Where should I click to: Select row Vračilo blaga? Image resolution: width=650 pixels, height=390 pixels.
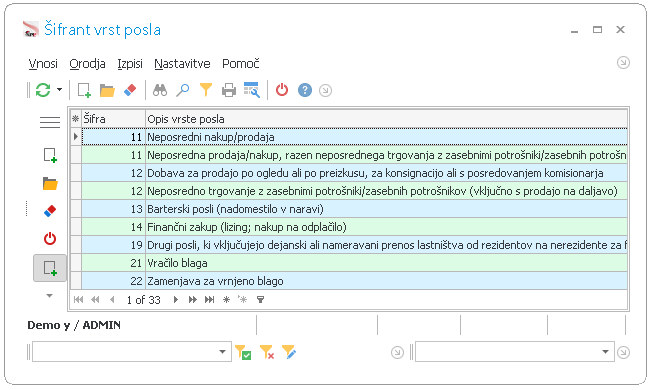pyautogui.click(x=354, y=263)
